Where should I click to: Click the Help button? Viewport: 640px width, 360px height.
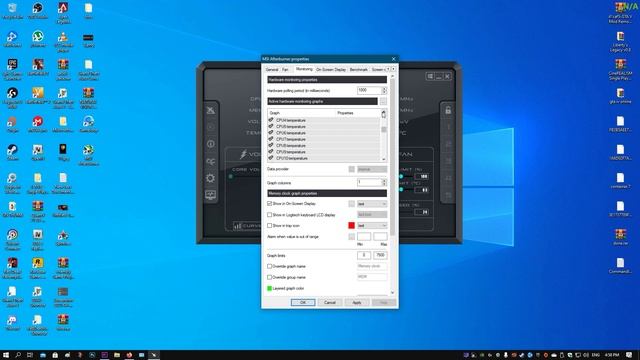point(384,302)
